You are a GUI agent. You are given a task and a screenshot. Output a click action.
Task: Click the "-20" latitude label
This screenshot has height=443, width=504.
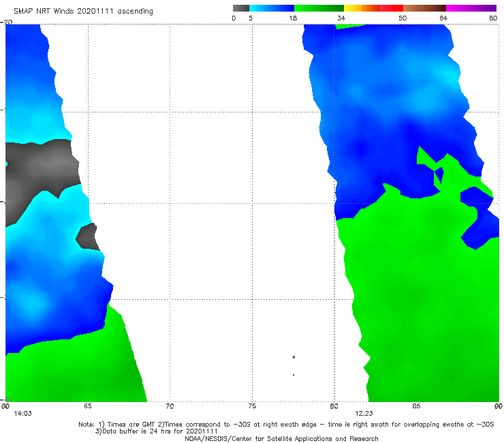pos(6,22)
